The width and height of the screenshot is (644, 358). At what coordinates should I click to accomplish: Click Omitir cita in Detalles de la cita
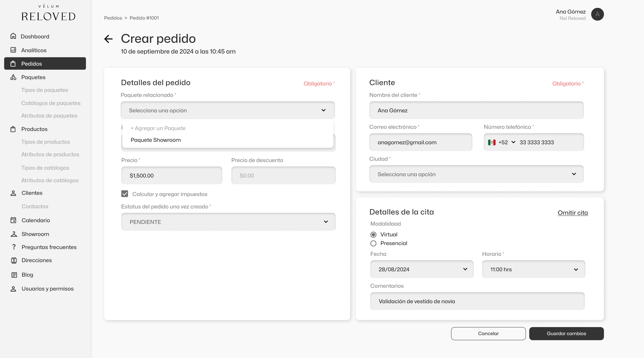pyautogui.click(x=573, y=212)
